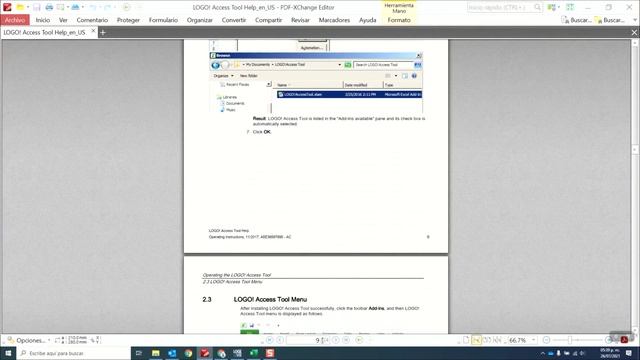Select the Formato tool tab
This screenshot has height=360, width=640.
[399, 20]
